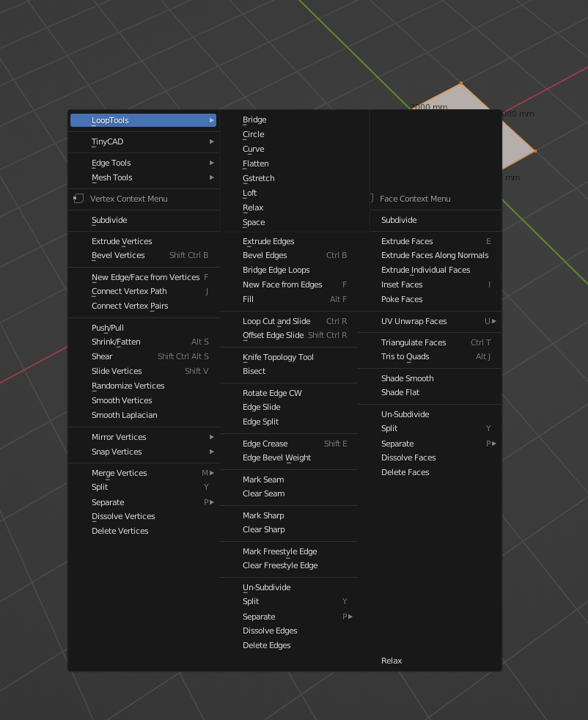This screenshot has width=588, height=720.
Task: Choose Inset Faces
Action: (x=430, y=284)
